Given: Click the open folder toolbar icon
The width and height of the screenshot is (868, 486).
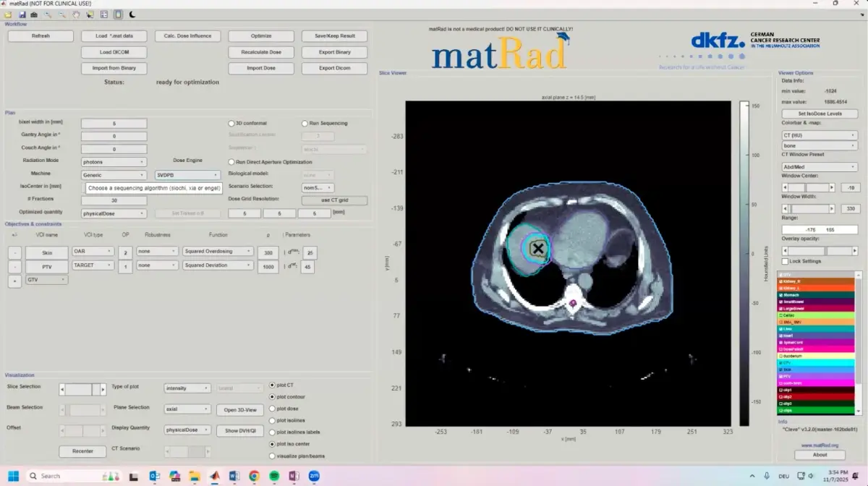Looking at the screenshot, I should point(8,14).
